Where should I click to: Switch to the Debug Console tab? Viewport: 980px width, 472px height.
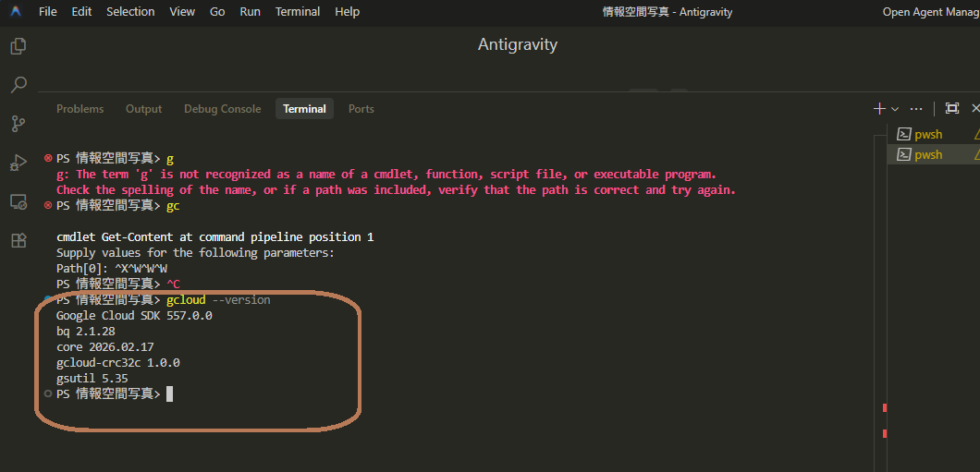point(223,109)
